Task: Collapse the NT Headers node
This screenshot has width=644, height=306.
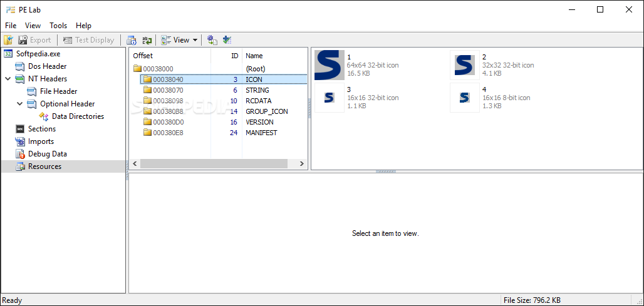Action: tap(8, 79)
